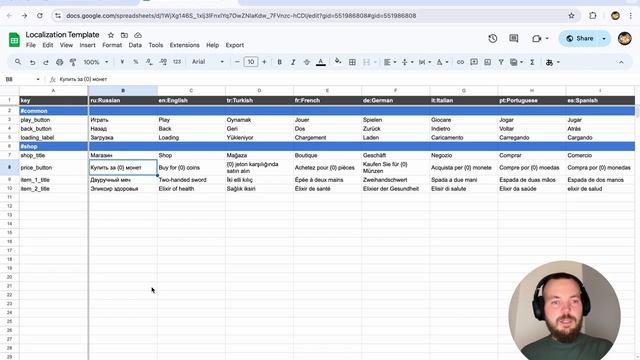
Task: Click the Insert comment icon
Action: pyautogui.click(x=474, y=62)
